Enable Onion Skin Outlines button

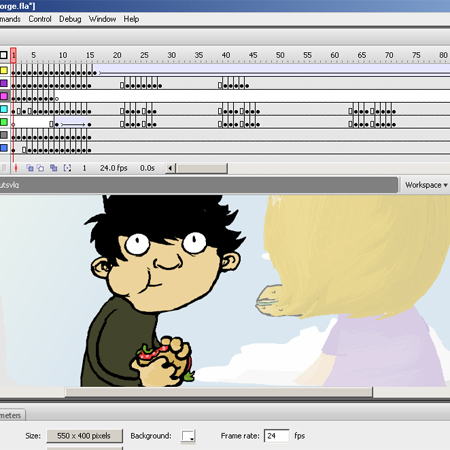[41, 168]
